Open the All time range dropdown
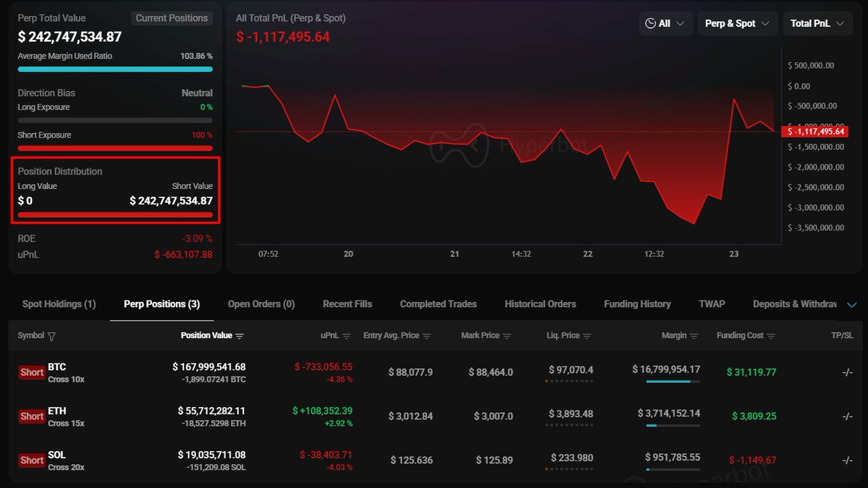The image size is (868, 488). pos(665,24)
